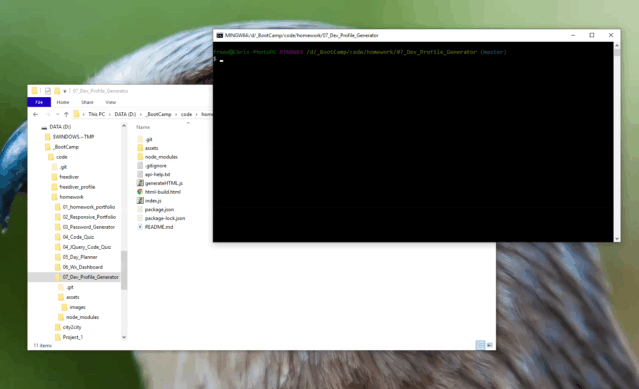
Task: Click terminal scrollbar down arrow
Action: click(x=617, y=239)
